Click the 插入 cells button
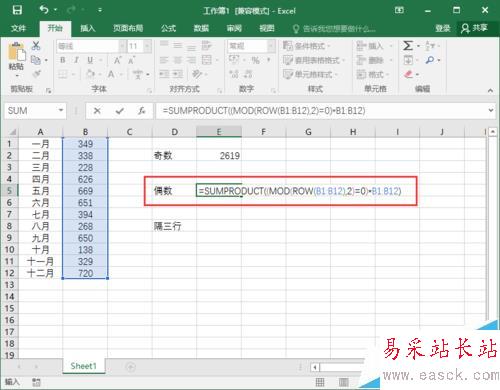This screenshot has width=500, height=390. coord(371,46)
